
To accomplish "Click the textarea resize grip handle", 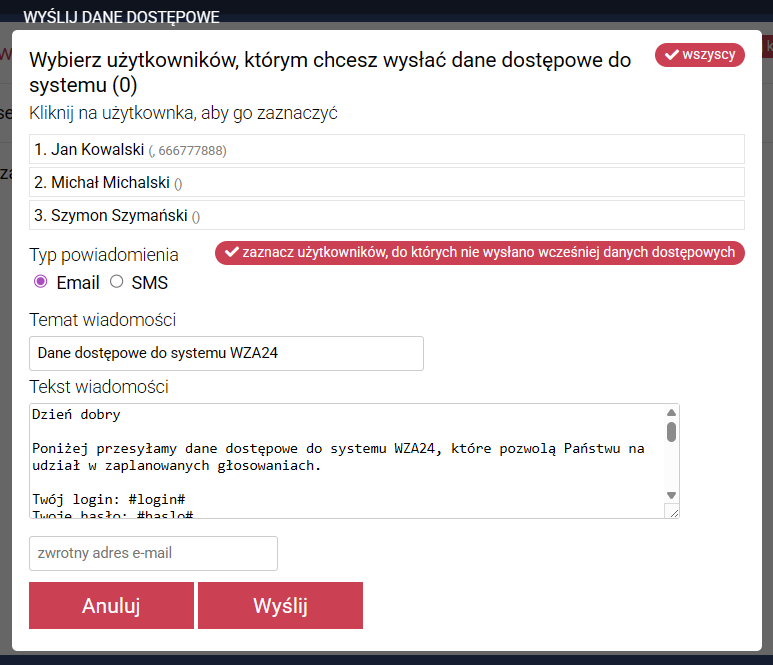I will pos(672,511).
